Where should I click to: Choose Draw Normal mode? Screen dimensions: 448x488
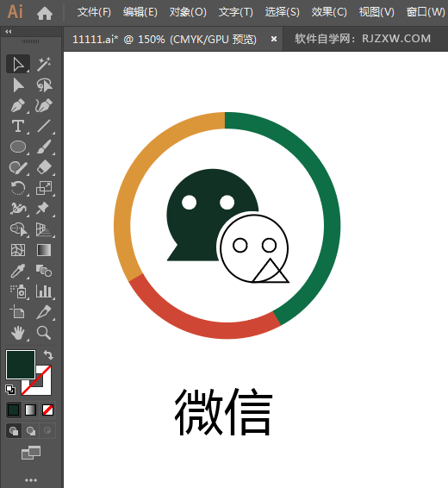tap(14, 431)
